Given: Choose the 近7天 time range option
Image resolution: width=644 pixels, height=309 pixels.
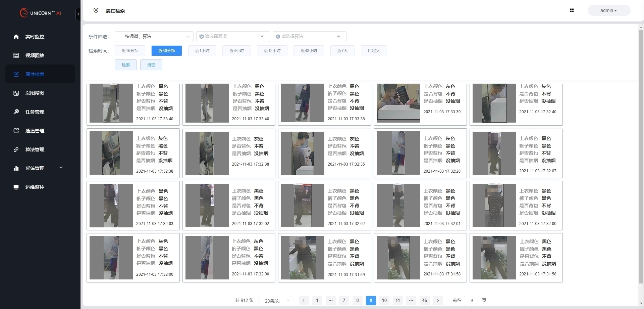Looking at the screenshot, I should (x=342, y=51).
